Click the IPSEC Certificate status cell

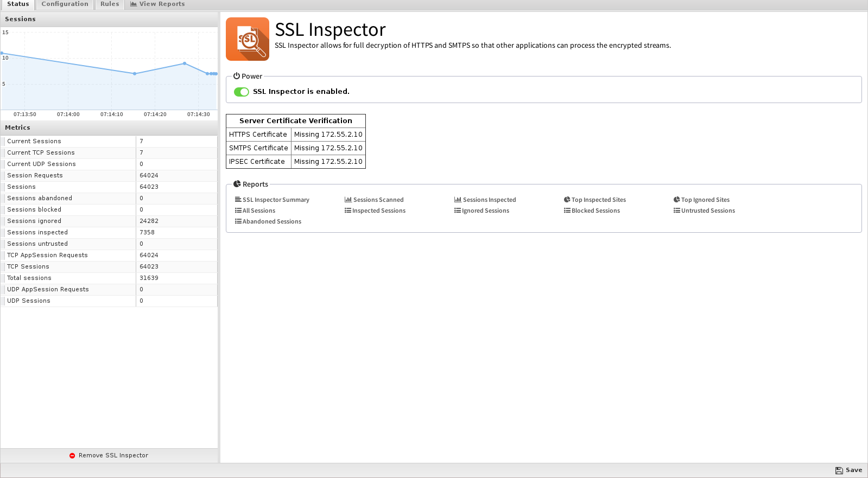(328, 162)
